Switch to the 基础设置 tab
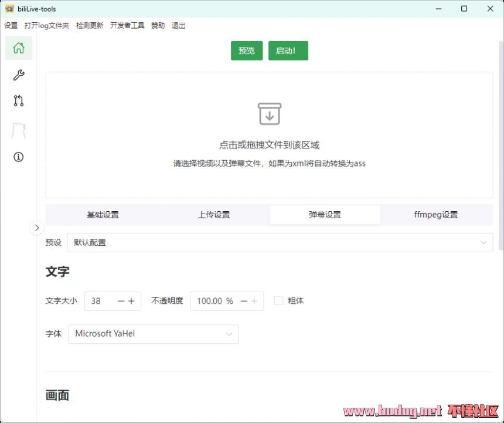 point(103,215)
